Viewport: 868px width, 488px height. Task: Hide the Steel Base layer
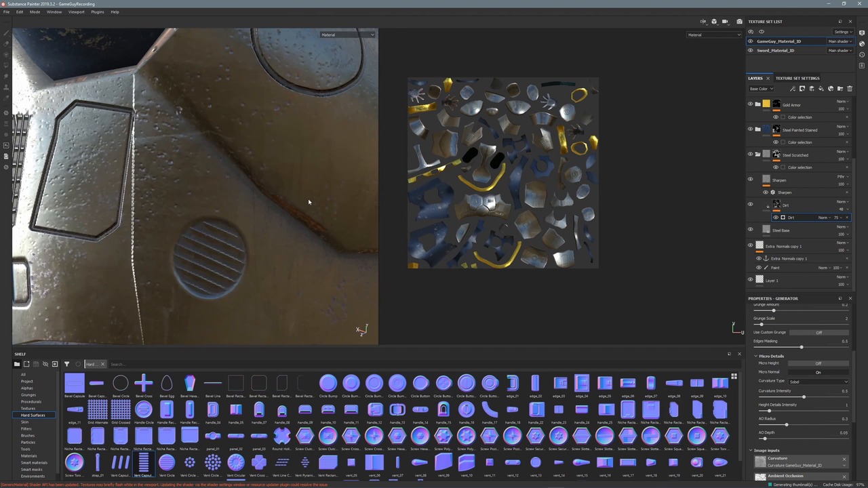pyautogui.click(x=750, y=230)
